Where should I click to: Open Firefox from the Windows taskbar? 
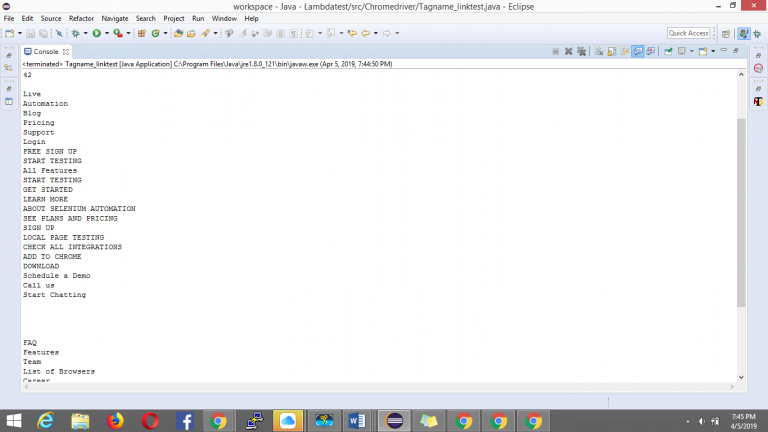[x=114, y=421]
